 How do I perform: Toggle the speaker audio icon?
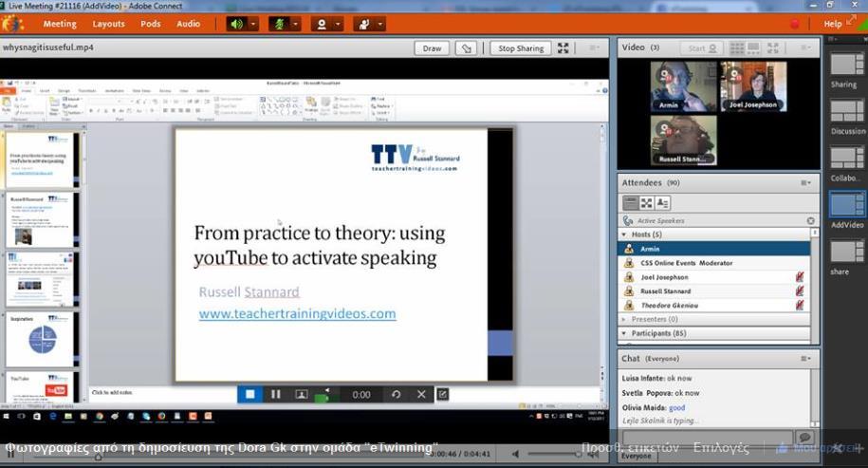point(236,24)
